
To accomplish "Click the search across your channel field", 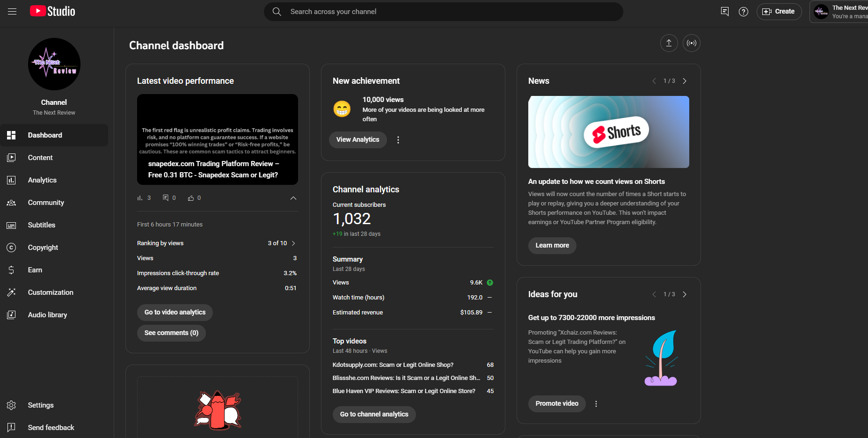I will [444, 12].
